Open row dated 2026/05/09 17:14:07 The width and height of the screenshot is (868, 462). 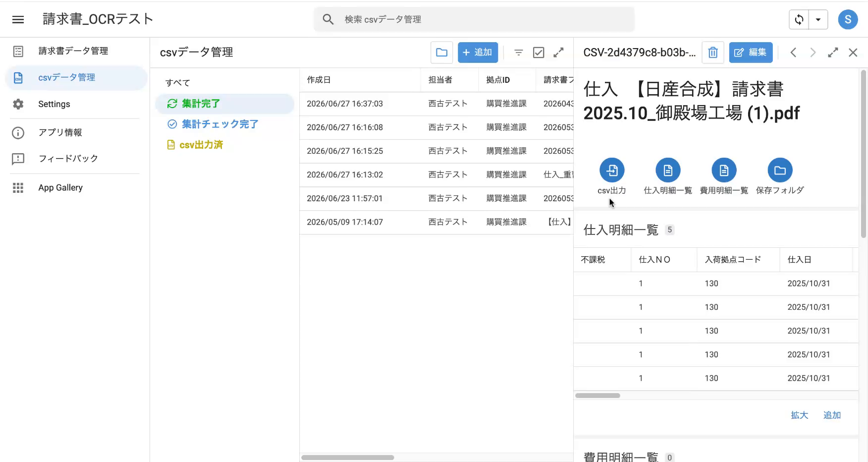(x=436, y=222)
